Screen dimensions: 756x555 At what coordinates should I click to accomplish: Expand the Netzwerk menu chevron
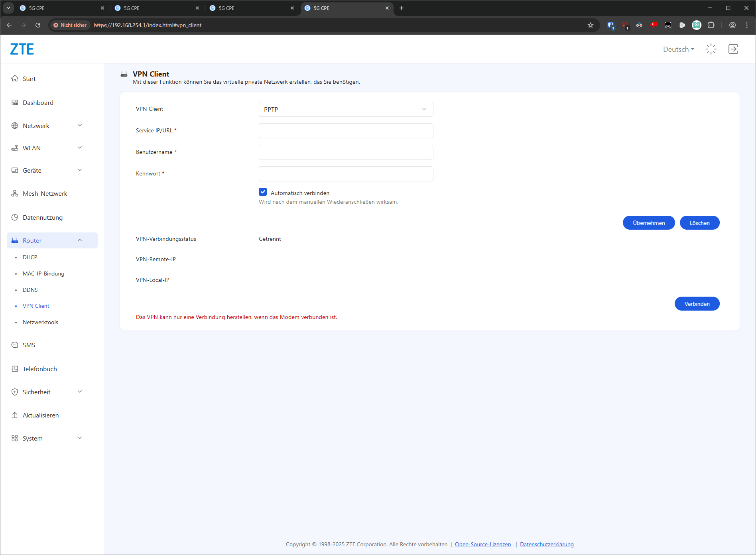80,126
